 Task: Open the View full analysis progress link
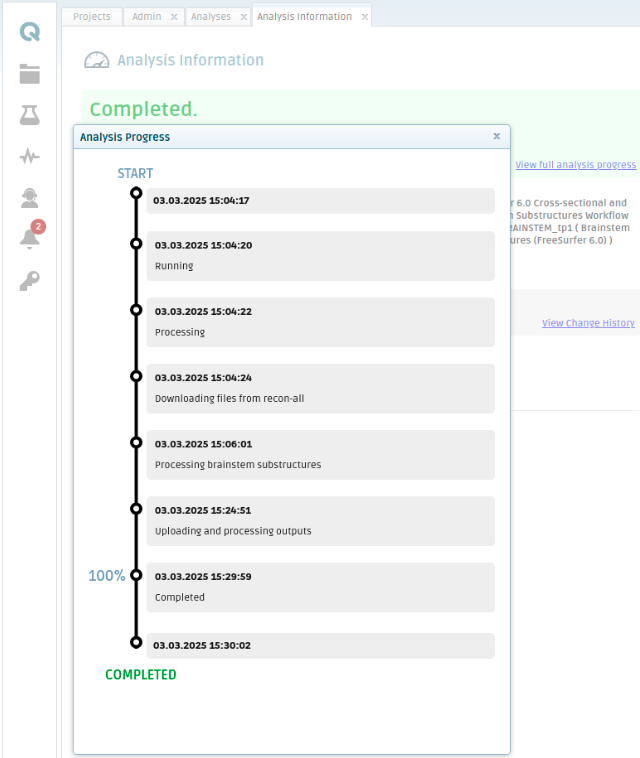point(575,165)
